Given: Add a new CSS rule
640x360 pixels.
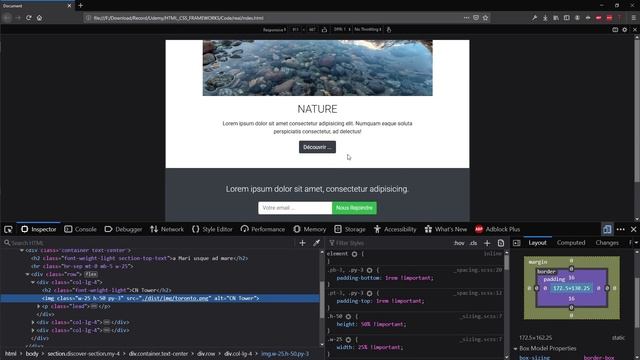Looking at the screenshot, I should pos(487,243).
